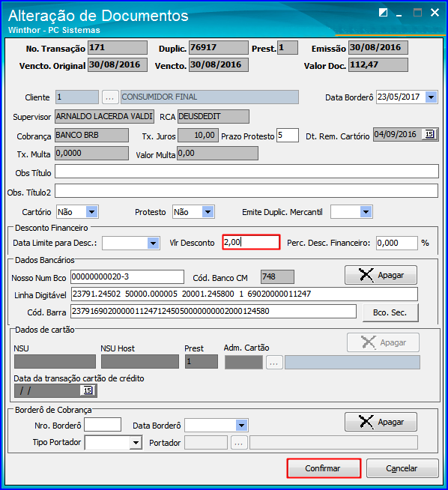Click the Cliente code field
The image size is (448, 490).
(x=77, y=97)
